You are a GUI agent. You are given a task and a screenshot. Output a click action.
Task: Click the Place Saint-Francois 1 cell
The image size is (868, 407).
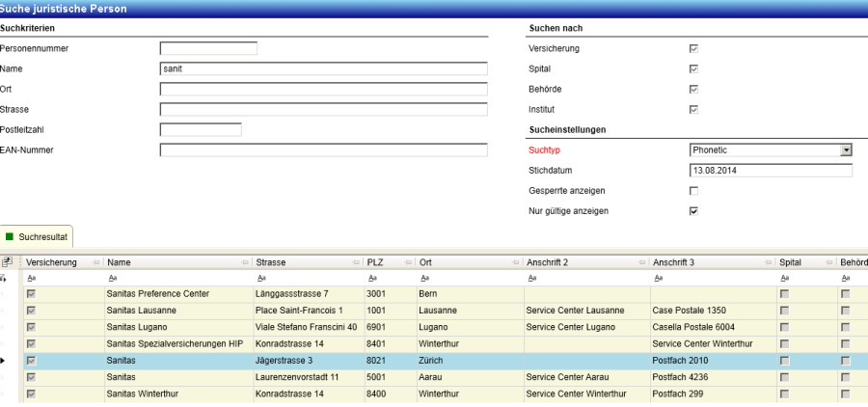coord(309,311)
